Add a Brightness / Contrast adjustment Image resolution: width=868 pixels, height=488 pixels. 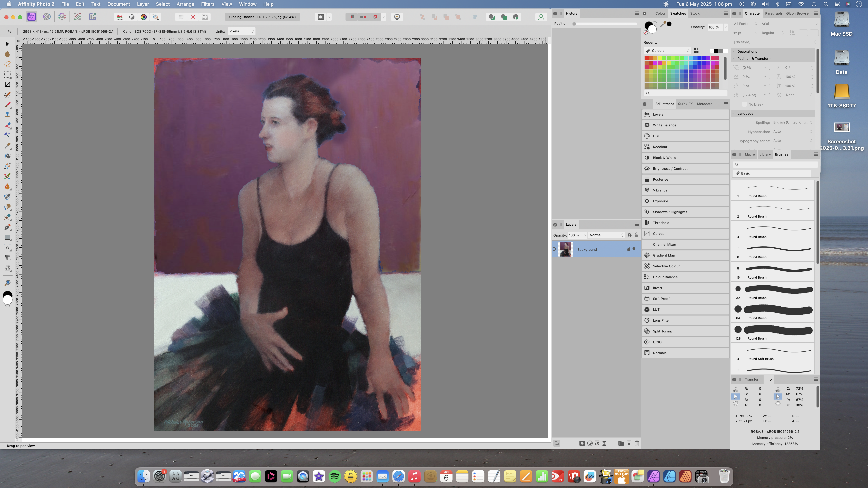(685, 169)
